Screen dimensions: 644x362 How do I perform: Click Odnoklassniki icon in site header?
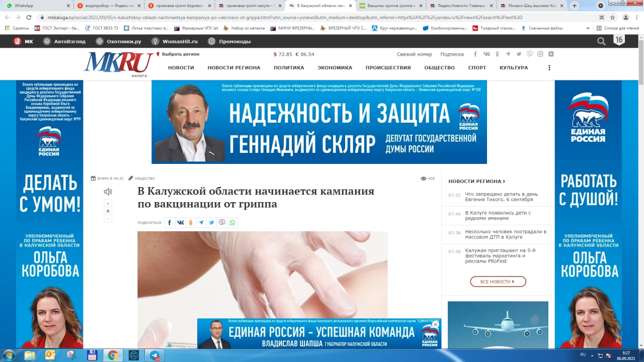(x=497, y=54)
